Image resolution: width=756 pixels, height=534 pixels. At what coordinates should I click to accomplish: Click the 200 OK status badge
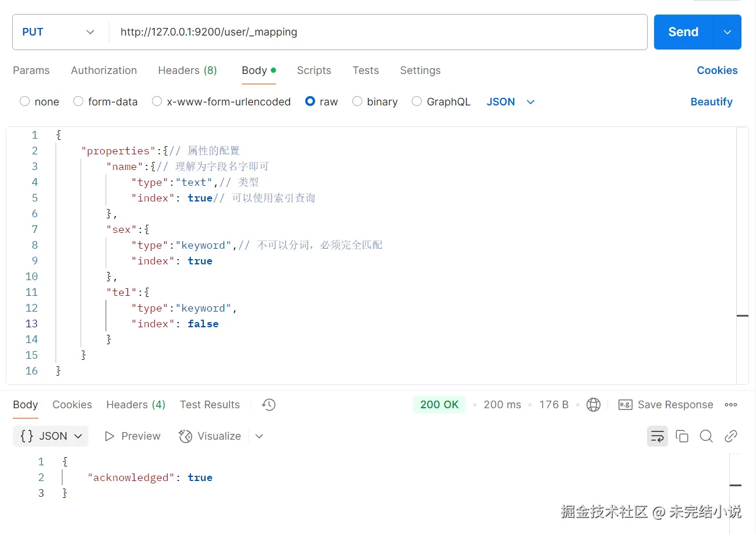tap(439, 405)
